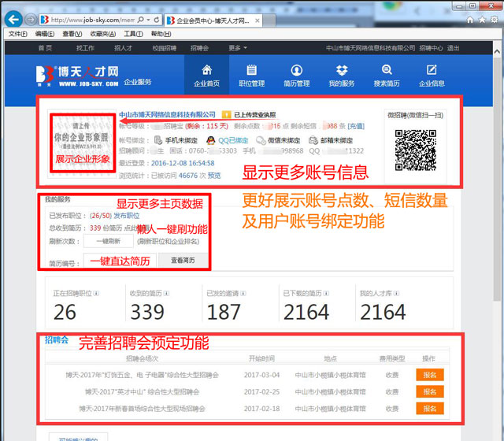Screen dimensions: 504x441
Task: Click 招聘会 in top navigation bar
Action: (x=199, y=48)
